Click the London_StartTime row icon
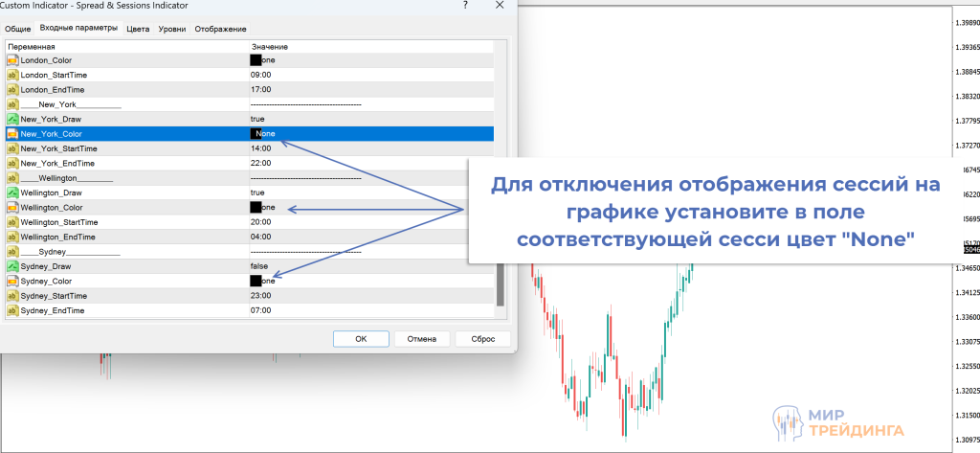The image size is (980, 453). 12,75
